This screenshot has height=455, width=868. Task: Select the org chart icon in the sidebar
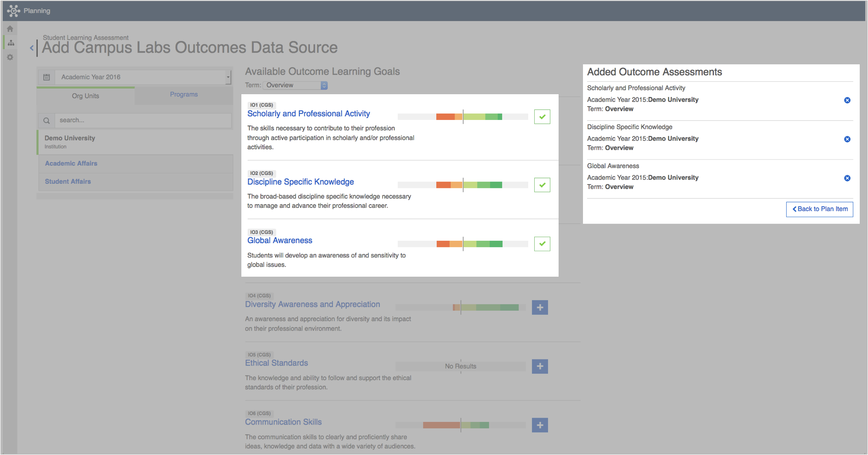[11, 43]
